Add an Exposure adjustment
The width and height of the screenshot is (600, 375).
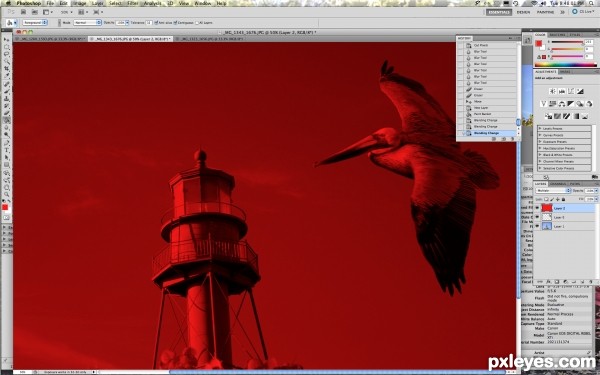580,91
